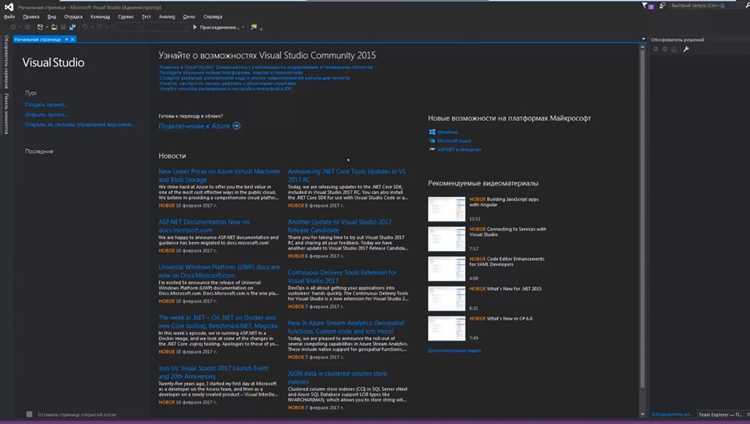Click the first learn-more link under heading

267,67
